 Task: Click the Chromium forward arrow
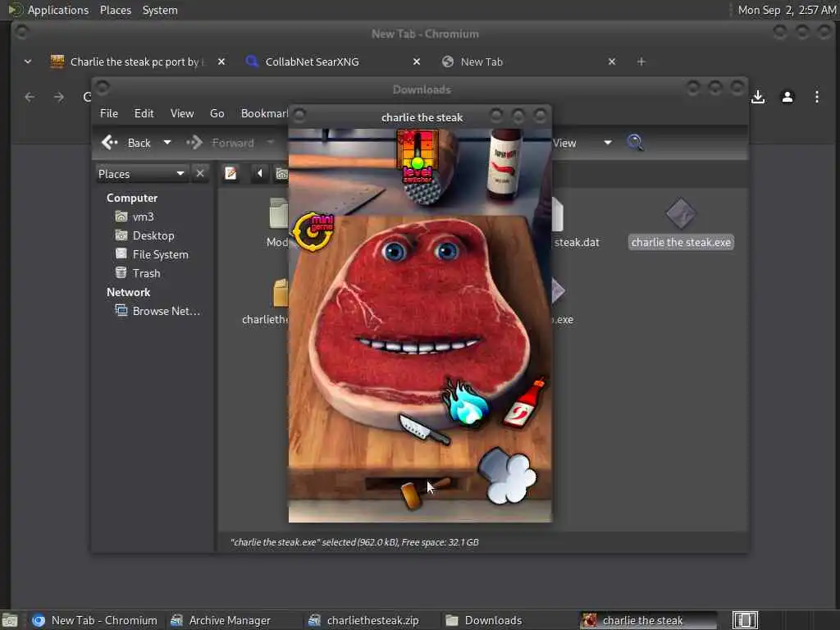[x=59, y=97]
